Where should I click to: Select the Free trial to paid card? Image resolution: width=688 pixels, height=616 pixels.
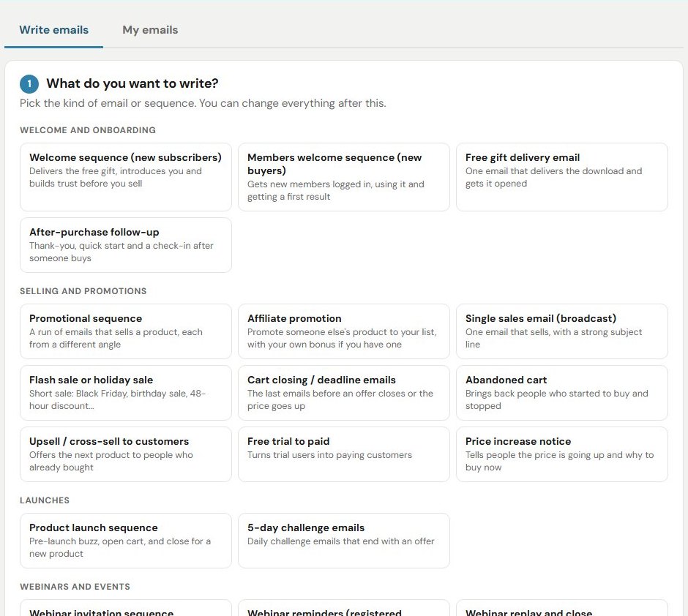[x=343, y=454]
